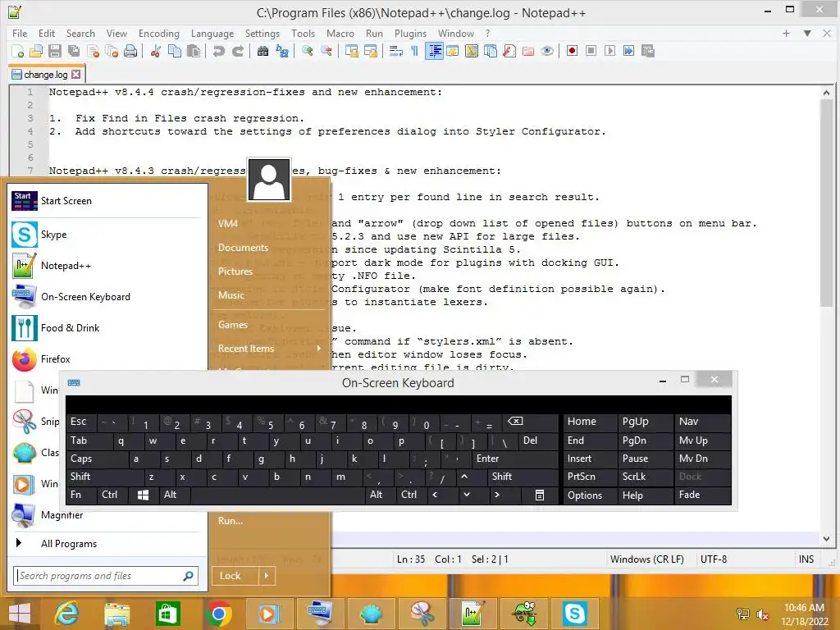This screenshot has height=630, width=840.
Task: Click the Redo arrow icon
Action: click(x=237, y=52)
